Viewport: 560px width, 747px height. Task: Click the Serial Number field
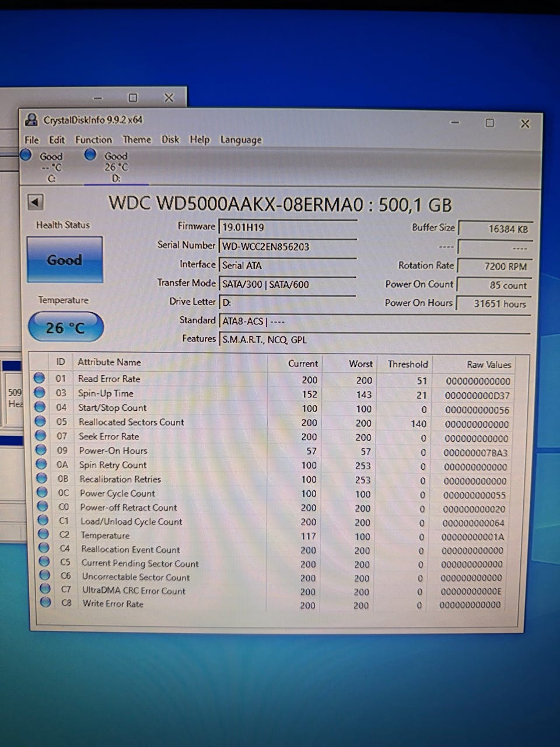tap(288, 246)
